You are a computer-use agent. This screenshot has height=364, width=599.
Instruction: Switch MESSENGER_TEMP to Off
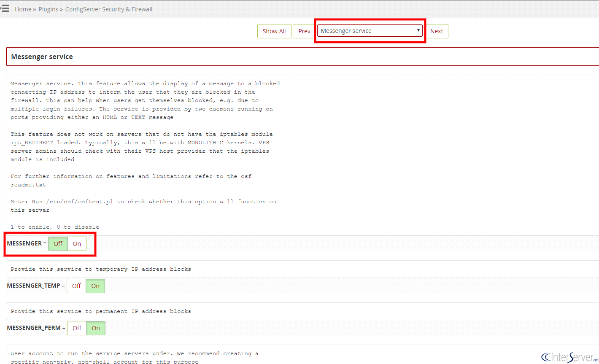pyautogui.click(x=76, y=286)
